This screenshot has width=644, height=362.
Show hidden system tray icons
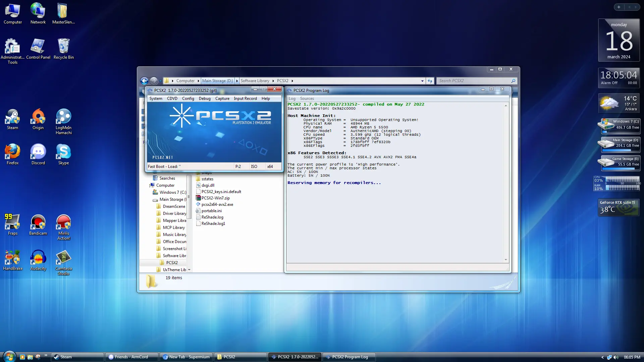[x=602, y=357]
